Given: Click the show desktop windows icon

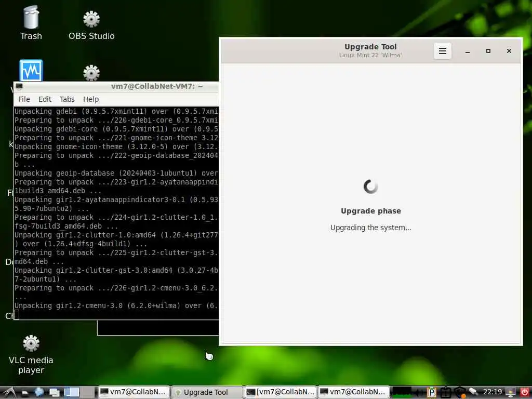Looking at the screenshot, I should [54, 392].
